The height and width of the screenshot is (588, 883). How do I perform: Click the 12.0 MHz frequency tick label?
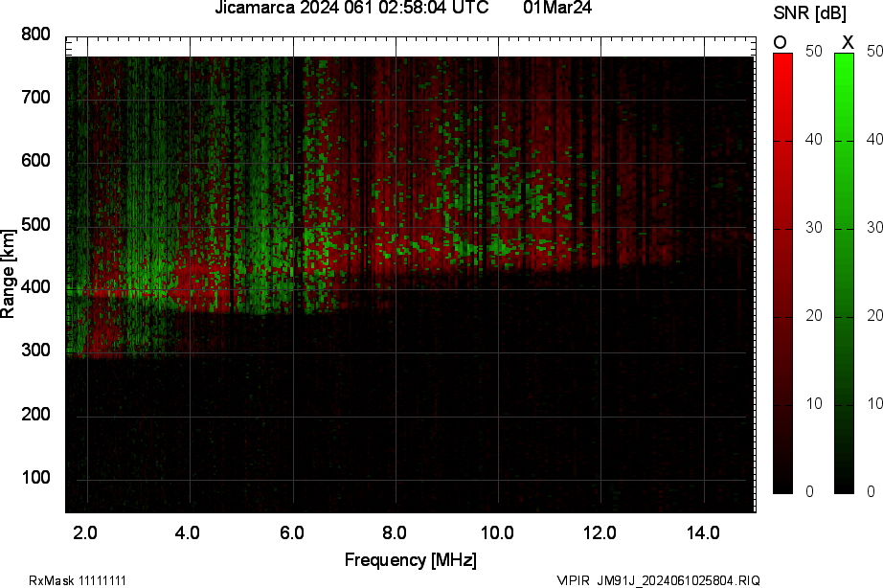pos(600,532)
